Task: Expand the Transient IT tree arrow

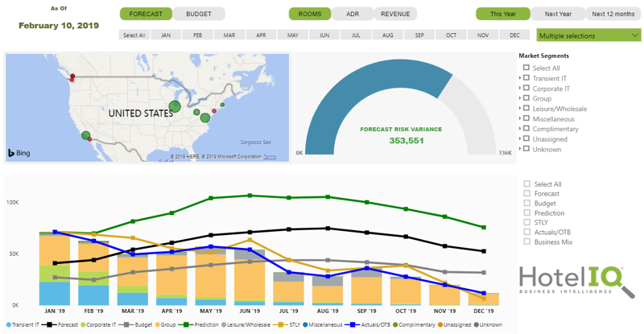Action: [x=520, y=77]
